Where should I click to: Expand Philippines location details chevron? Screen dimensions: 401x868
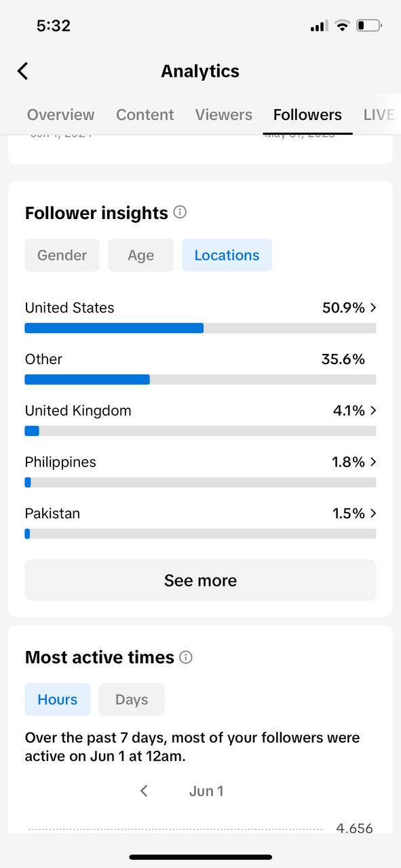pyautogui.click(x=373, y=462)
